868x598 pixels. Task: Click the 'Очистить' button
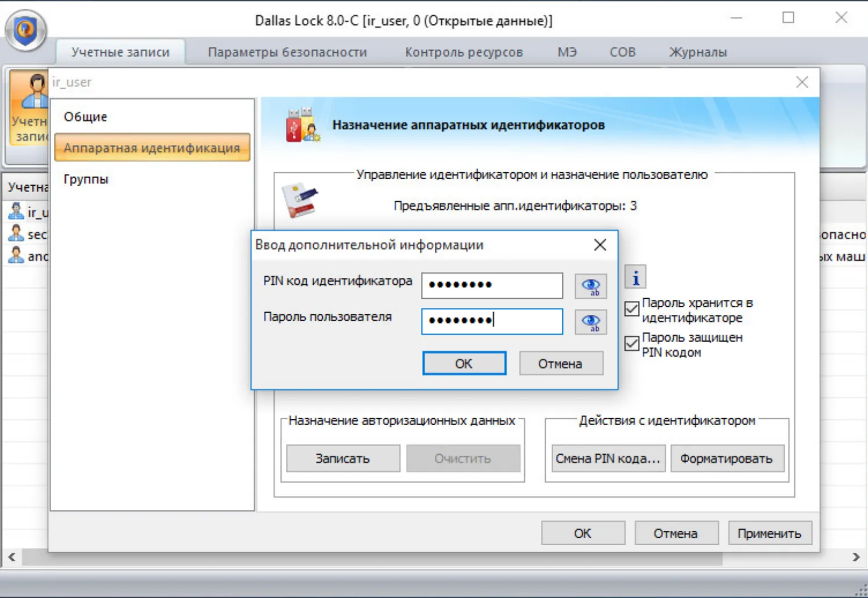[463, 458]
